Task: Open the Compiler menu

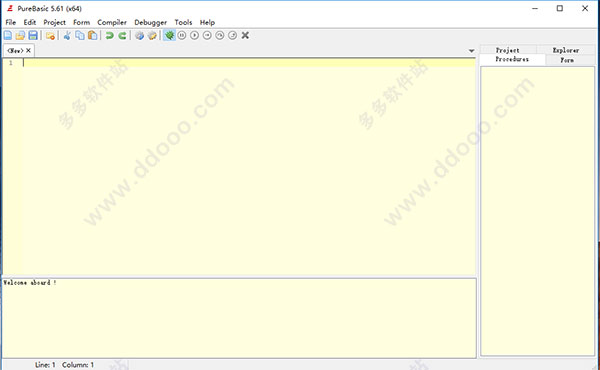Action: (112, 22)
